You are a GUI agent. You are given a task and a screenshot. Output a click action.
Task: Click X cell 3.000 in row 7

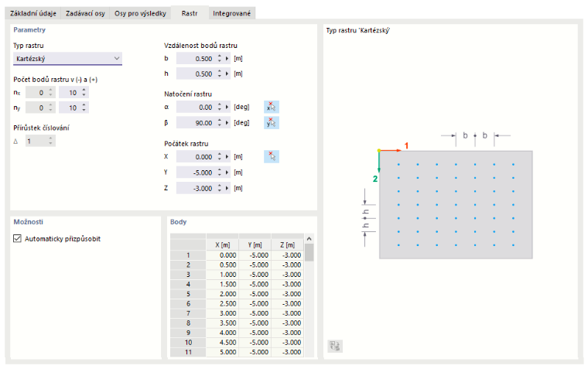coord(222,313)
